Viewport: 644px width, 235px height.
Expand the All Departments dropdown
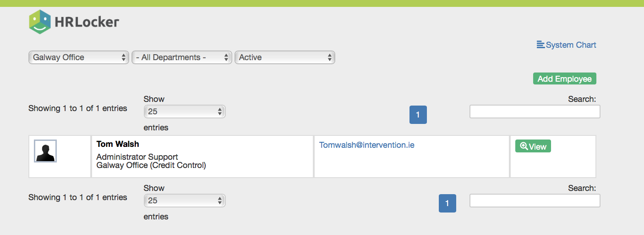click(182, 57)
